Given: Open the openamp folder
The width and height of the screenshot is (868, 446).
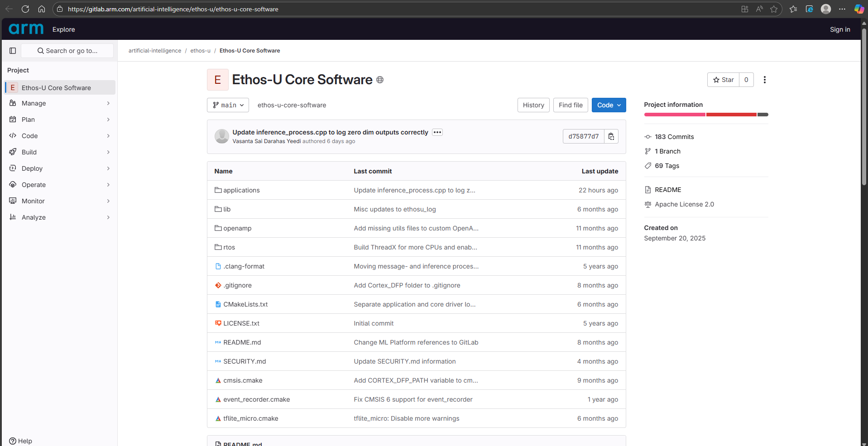Looking at the screenshot, I should click(237, 228).
